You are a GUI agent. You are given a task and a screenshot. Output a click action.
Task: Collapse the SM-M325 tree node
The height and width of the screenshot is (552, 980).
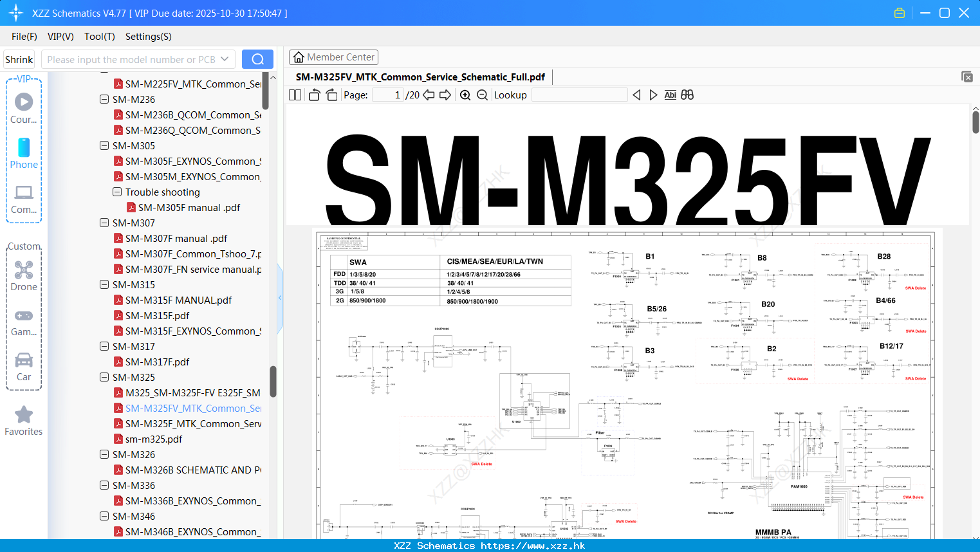point(104,377)
